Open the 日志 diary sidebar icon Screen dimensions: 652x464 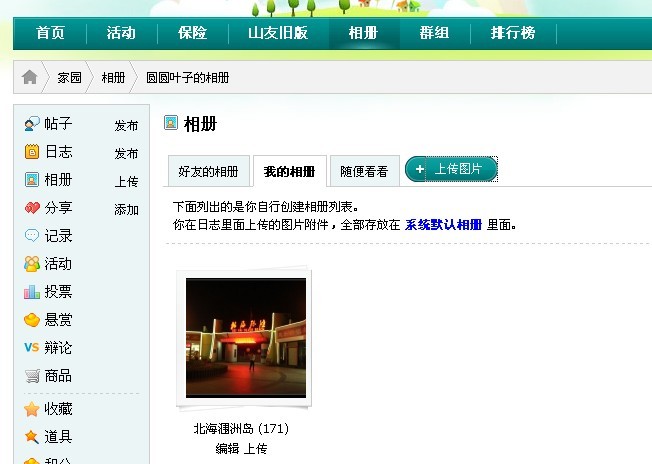(32, 152)
